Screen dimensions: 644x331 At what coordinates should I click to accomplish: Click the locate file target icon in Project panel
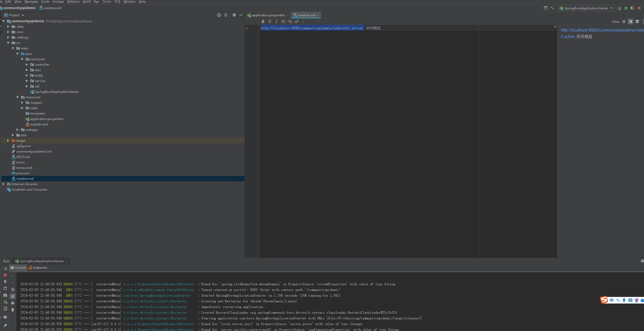219,15
